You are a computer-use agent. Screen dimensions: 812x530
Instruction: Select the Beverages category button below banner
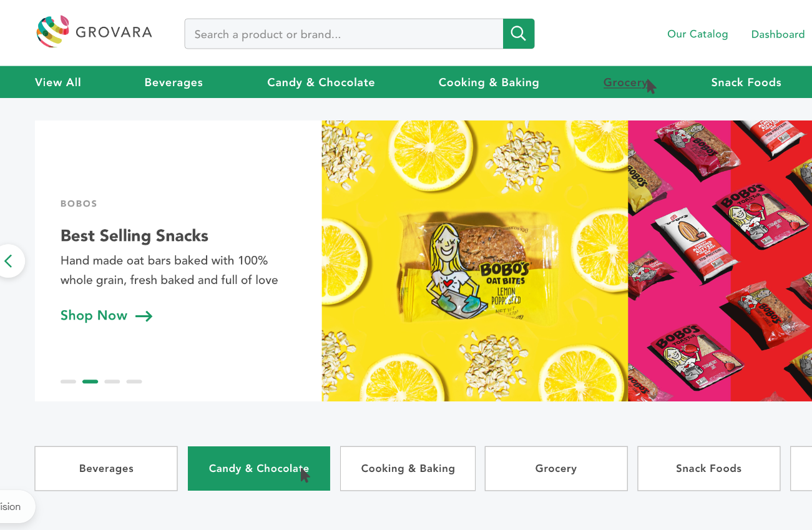click(x=106, y=468)
